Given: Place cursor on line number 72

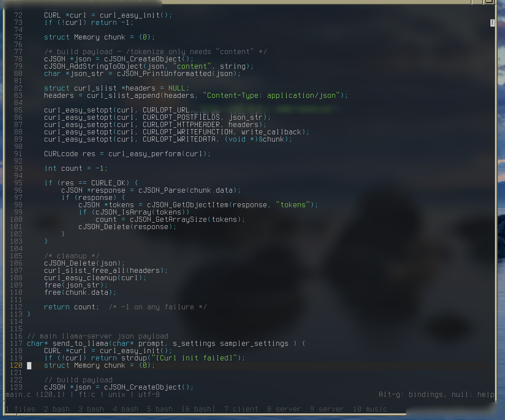Looking at the screenshot, I should (18, 15).
